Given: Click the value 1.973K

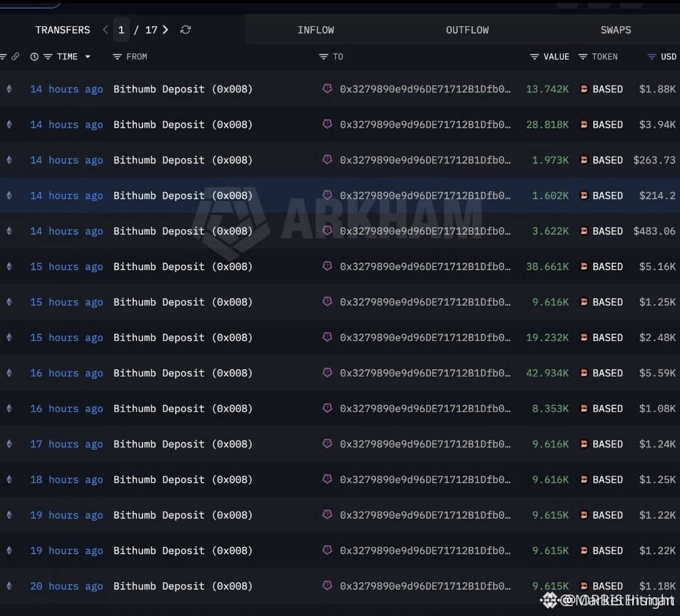Looking at the screenshot, I should (x=550, y=160).
